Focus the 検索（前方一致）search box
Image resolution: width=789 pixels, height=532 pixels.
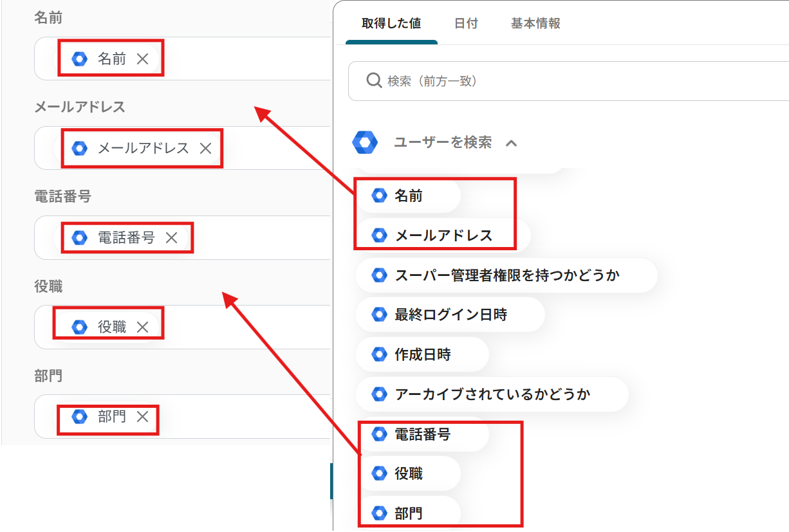click(569, 81)
